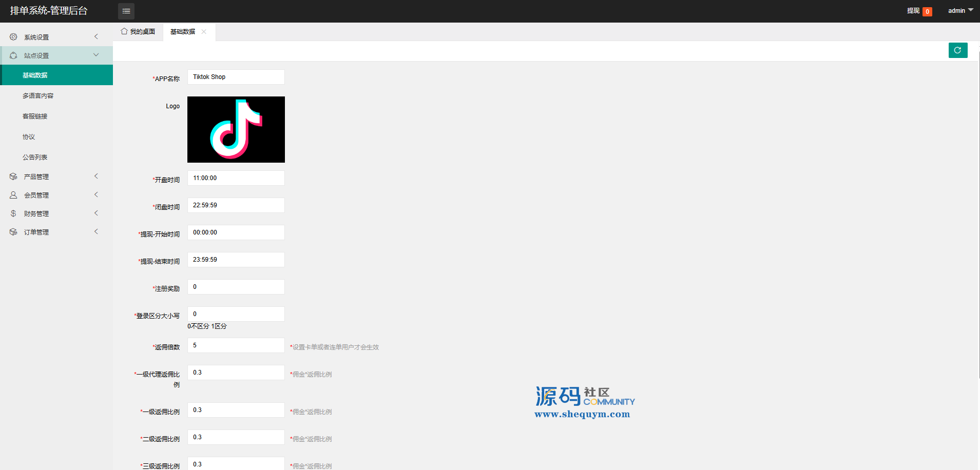Click the 订单管理 box icon
Screen dimensions: 980x470
[x=13, y=232]
